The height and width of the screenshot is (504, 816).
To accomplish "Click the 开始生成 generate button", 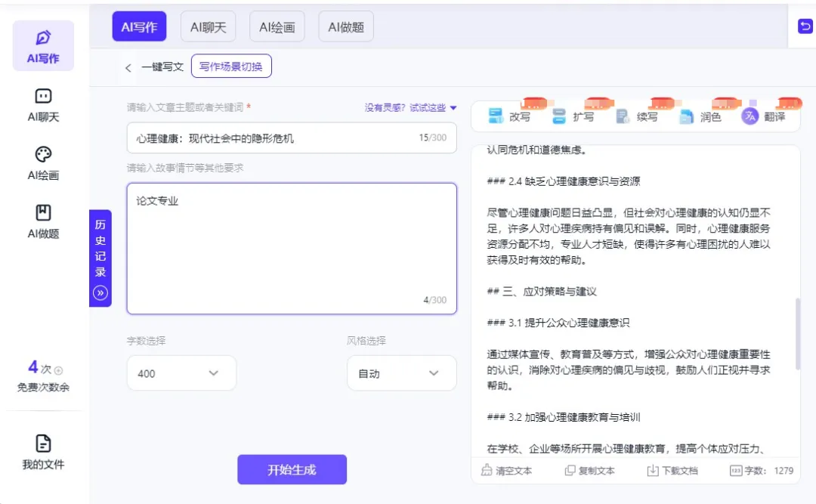I will 292,469.
